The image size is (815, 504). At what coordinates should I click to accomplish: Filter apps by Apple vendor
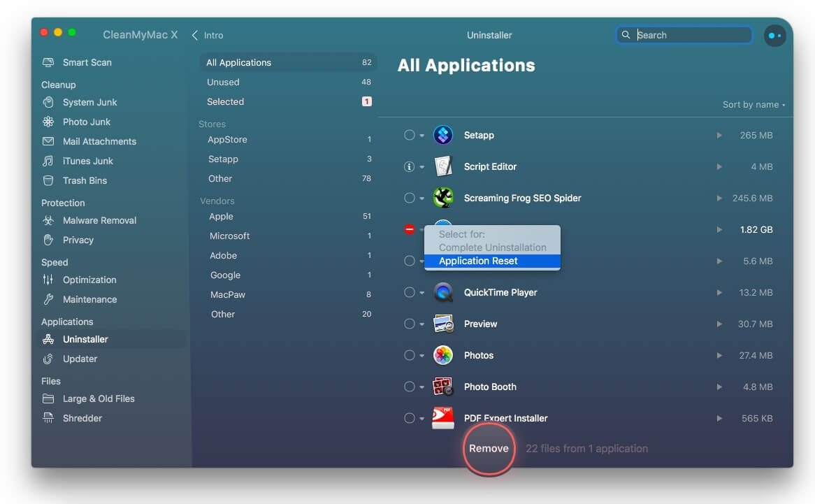coord(221,217)
